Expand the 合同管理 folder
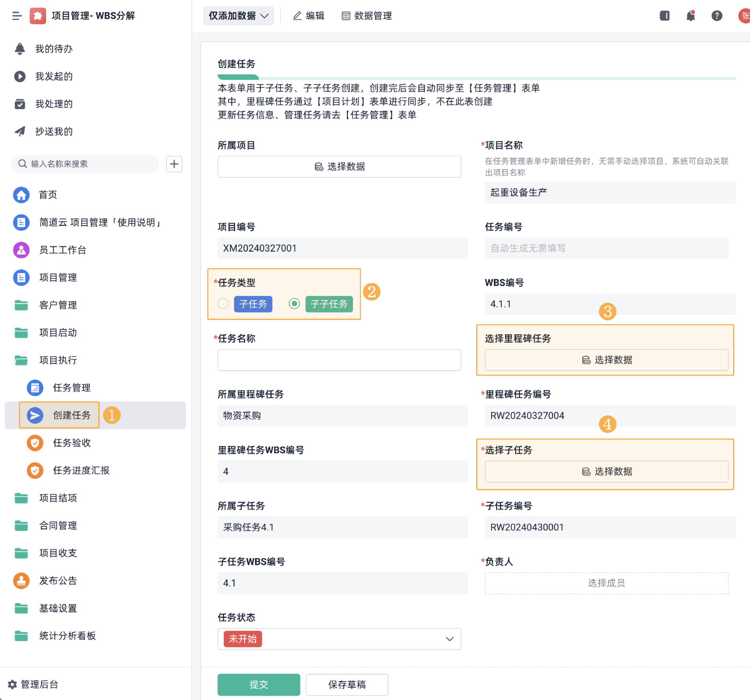The image size is (750, 700). pyautogui.click(x=58, y=526)
